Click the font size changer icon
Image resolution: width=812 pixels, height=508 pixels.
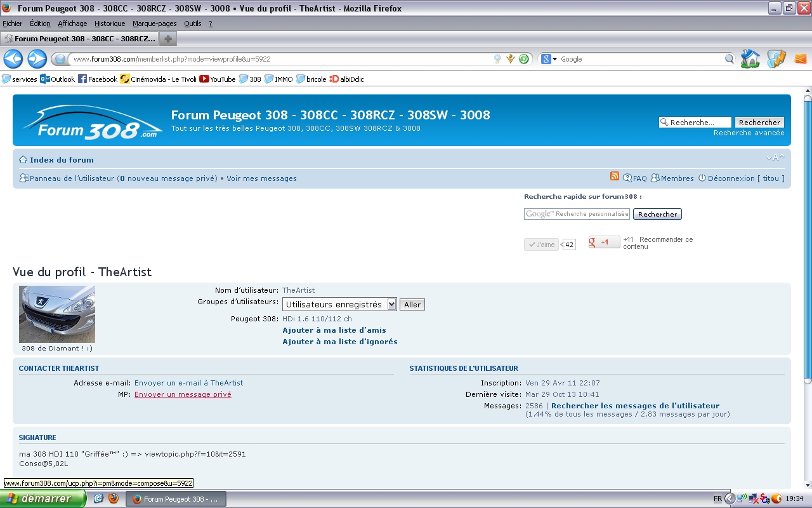pos(775,157)
